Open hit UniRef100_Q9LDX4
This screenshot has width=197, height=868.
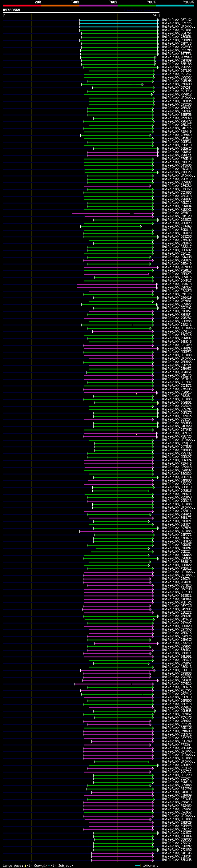[x=177, y=836]
